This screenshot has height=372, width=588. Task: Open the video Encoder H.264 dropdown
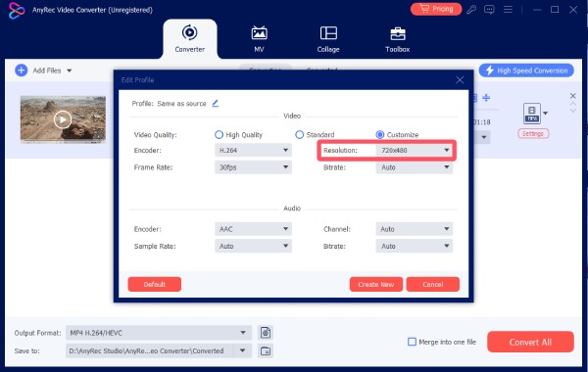[253, 150]
